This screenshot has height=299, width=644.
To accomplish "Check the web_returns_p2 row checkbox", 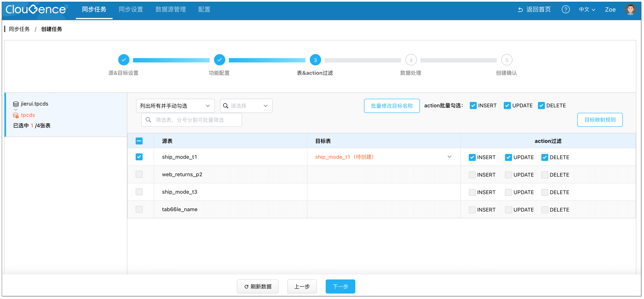I will [x=139, y=174].
